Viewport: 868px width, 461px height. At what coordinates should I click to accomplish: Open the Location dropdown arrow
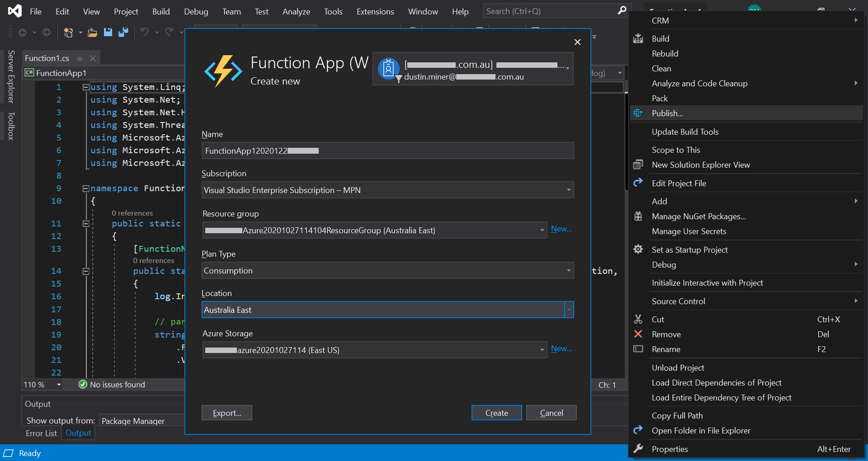(569, 310)
